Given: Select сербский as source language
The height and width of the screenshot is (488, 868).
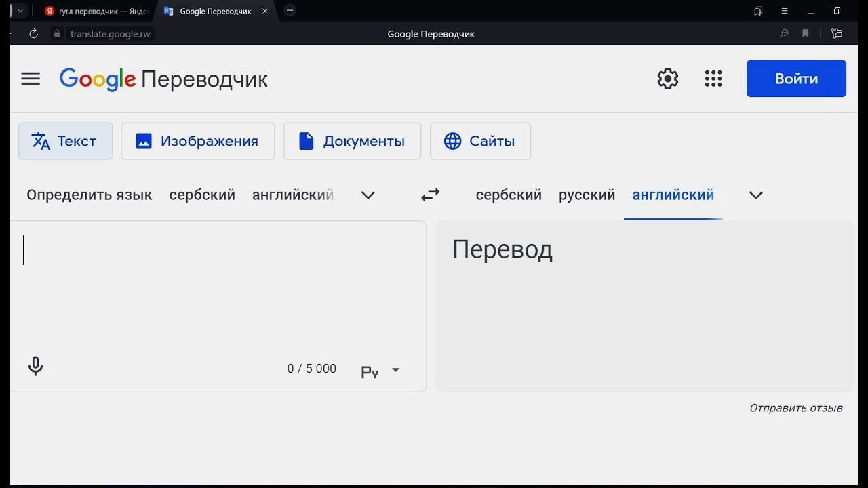Looking at the screenshot, I should click(x=202, y=195).
